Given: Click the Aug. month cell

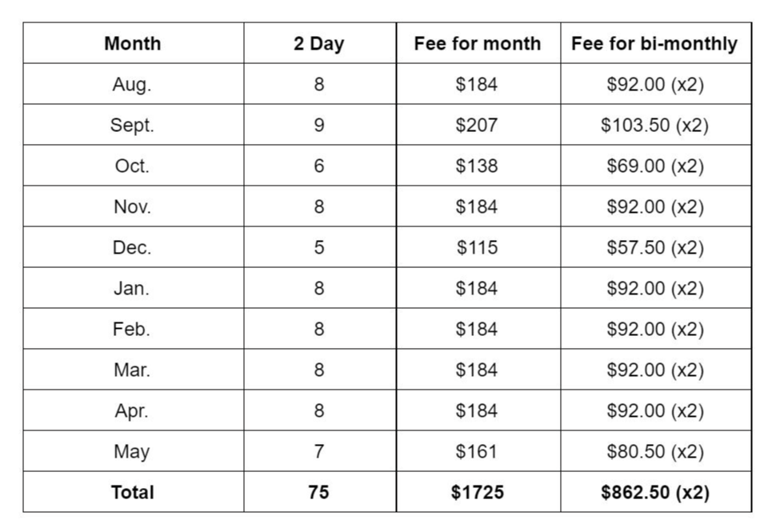Looking at the screenshot, I should (132, 84).
